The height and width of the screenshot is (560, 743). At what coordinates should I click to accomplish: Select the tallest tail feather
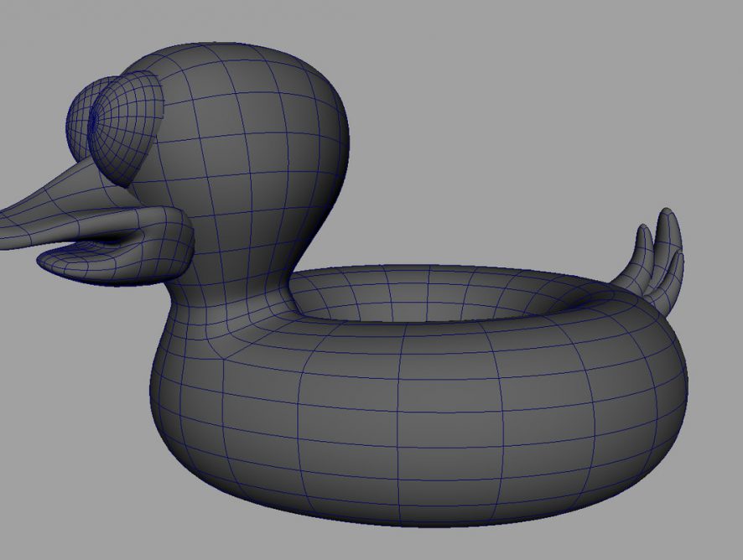[669, 243]
